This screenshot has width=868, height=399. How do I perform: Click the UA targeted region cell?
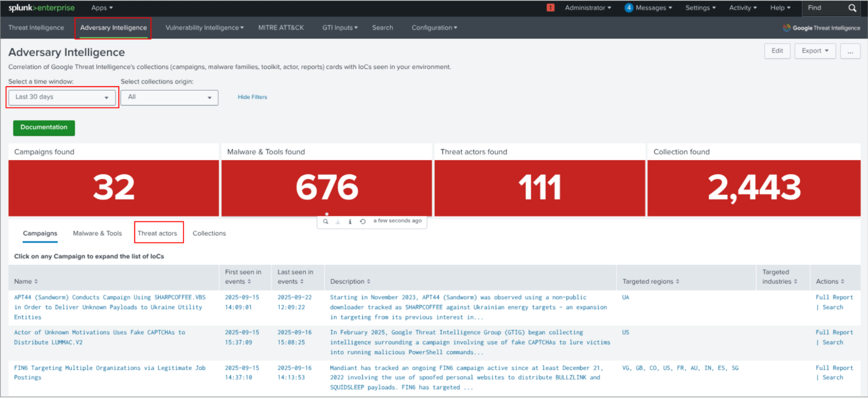(625, 297)
